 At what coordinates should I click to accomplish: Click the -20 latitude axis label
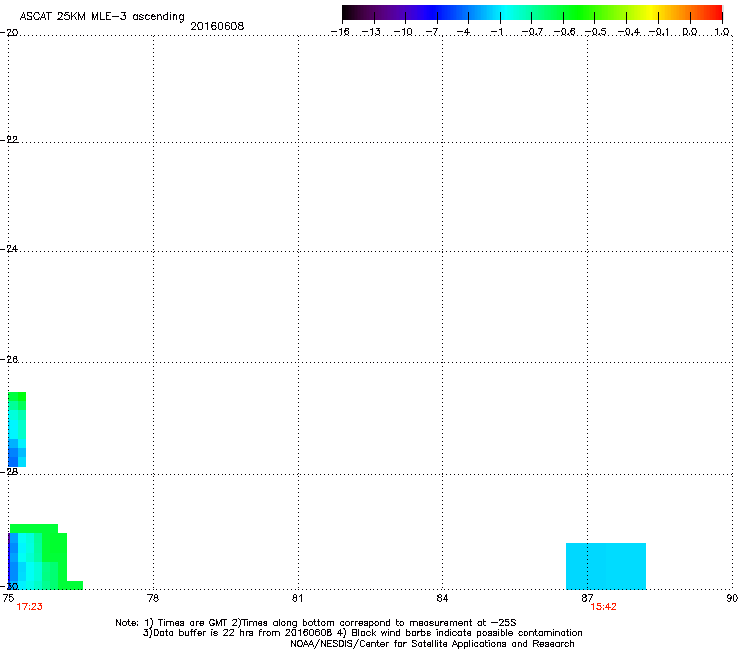coord(9,33)
